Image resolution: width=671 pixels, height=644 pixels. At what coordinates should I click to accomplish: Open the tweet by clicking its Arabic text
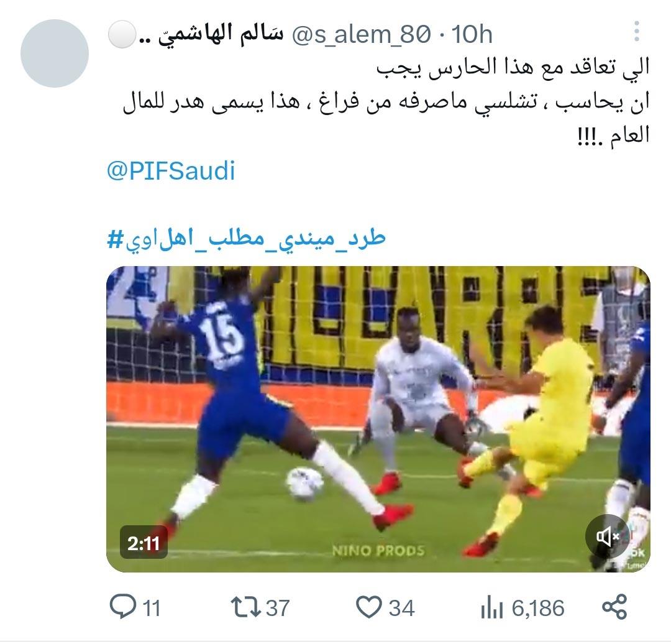click(x=385, y=101)
